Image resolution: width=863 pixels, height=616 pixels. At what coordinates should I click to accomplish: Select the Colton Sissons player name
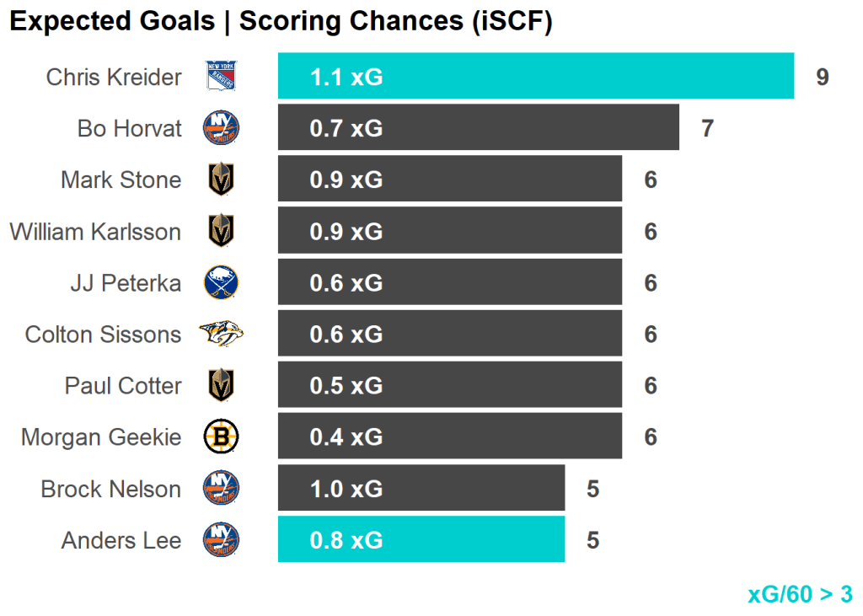tap(103, 335)
